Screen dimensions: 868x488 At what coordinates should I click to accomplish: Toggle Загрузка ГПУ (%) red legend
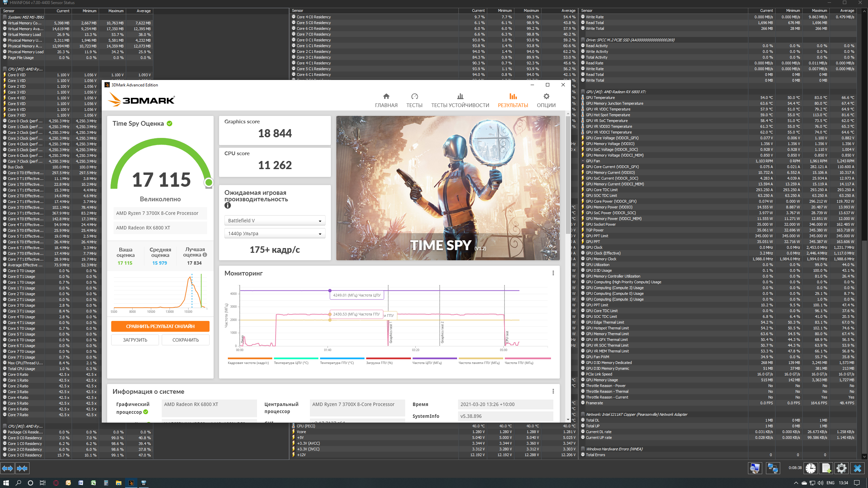point(379,363)
